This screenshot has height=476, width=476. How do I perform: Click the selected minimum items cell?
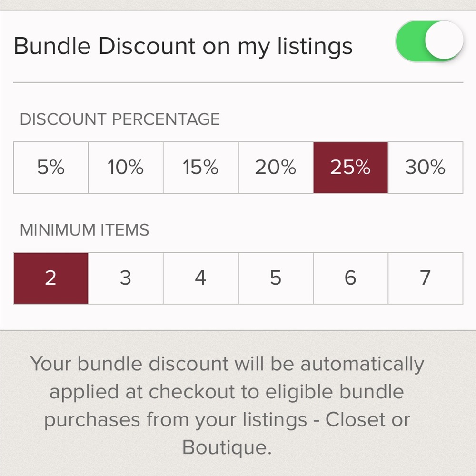tap(50, 278)
